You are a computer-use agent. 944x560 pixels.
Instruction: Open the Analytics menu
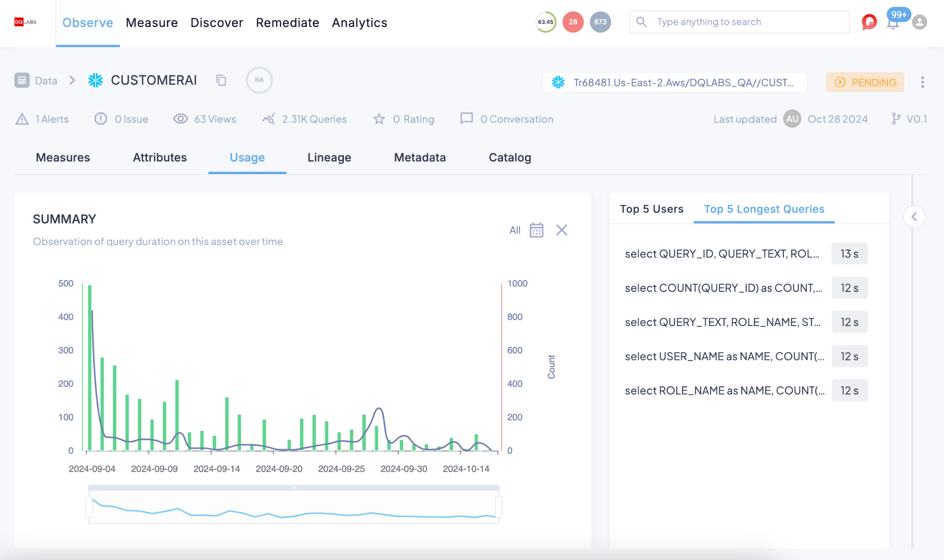coord(360,23)
